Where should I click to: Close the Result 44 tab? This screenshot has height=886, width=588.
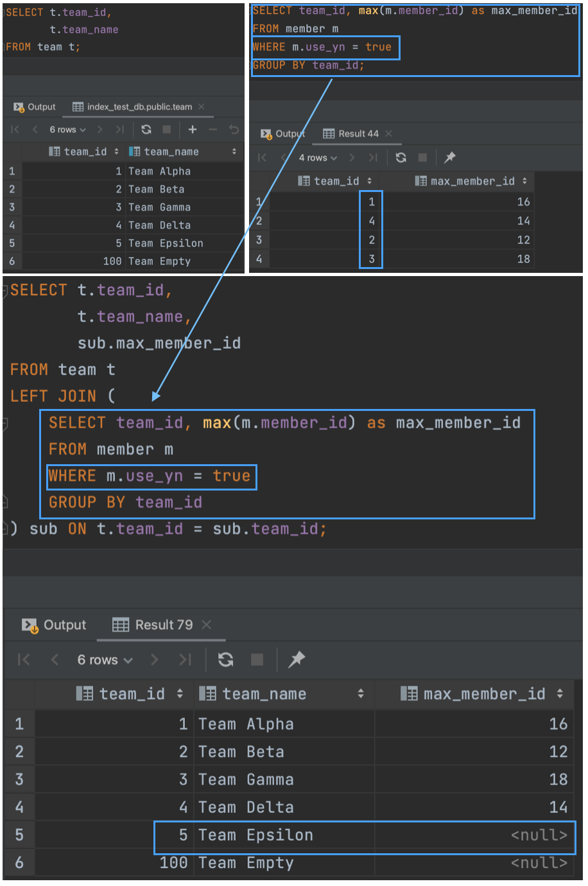click(388, 134)
